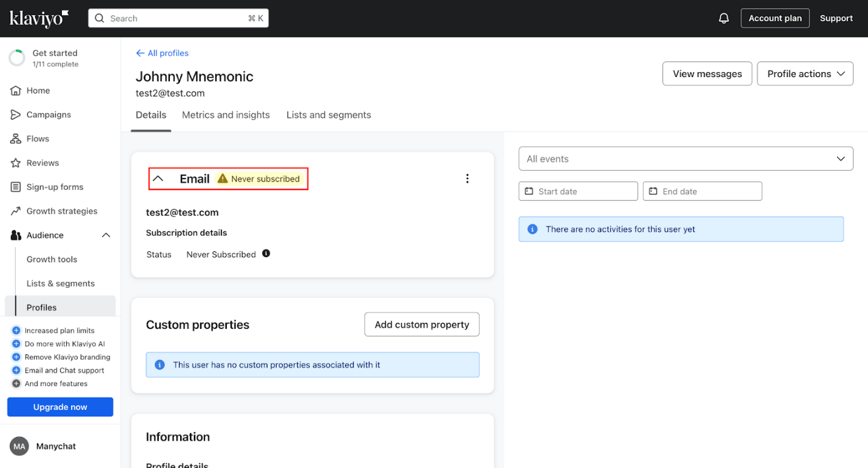Collapse the Email section chevron
This screenshot has width=868, height=468.
[x=158, y=178]
